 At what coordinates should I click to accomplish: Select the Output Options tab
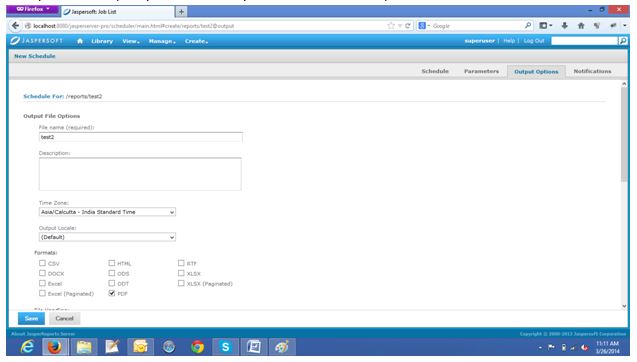pyautogui.click(x=536, y=72)
